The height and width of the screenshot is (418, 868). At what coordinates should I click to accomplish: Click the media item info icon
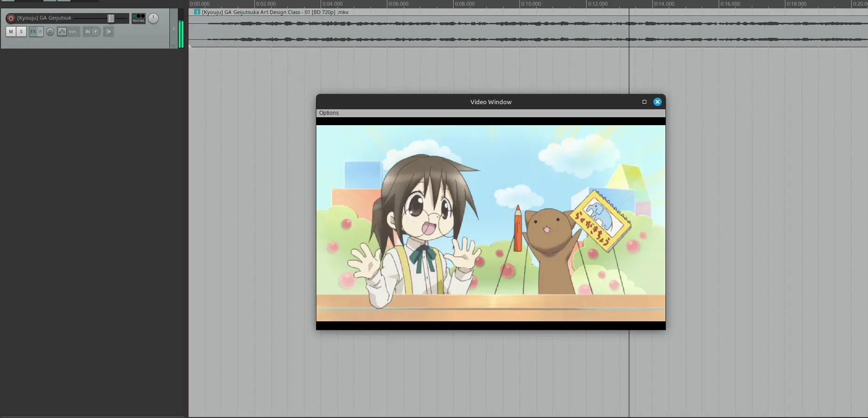pyautogui.click(x=197, y=12)
